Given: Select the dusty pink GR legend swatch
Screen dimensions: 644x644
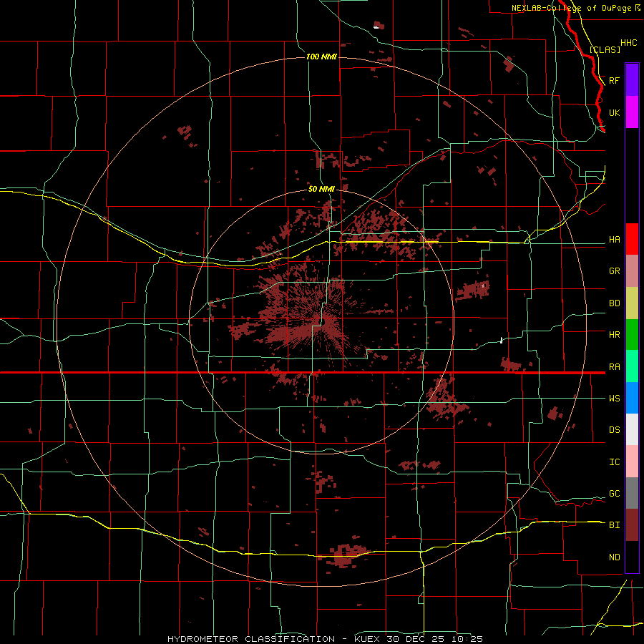Looking at the screenshot, I should click(x=632, y=271).
